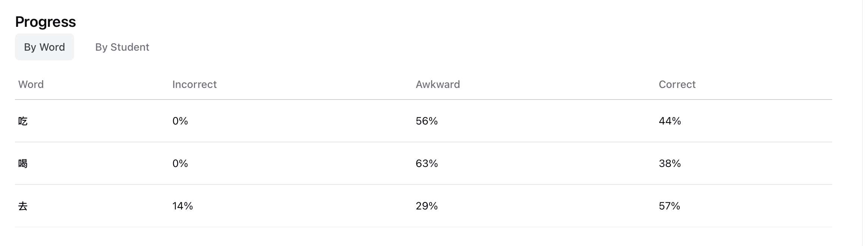Select the 喝 word row
This screenshot has height=246, width=868.
[x=23, y=164]
